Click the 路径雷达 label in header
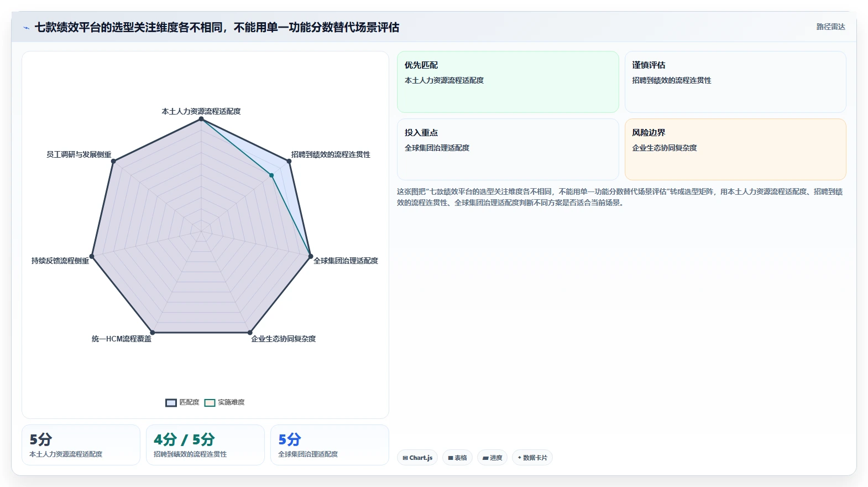Viewport: 868px width, 487px height. click(830, 27)
